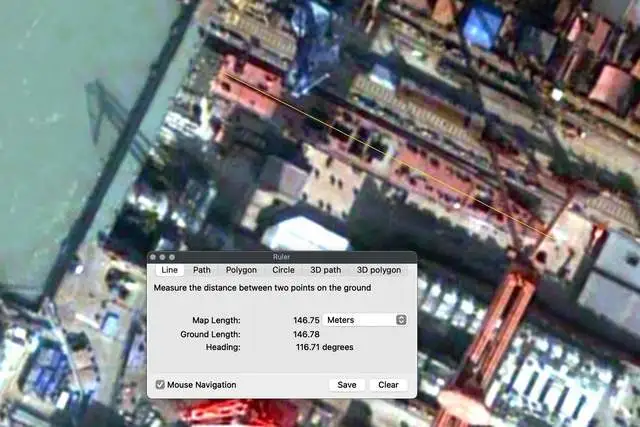The height and width of the screenshot is (427, 640).
Task: Open the 3D polygon tab
Action: tap(379, 270)
